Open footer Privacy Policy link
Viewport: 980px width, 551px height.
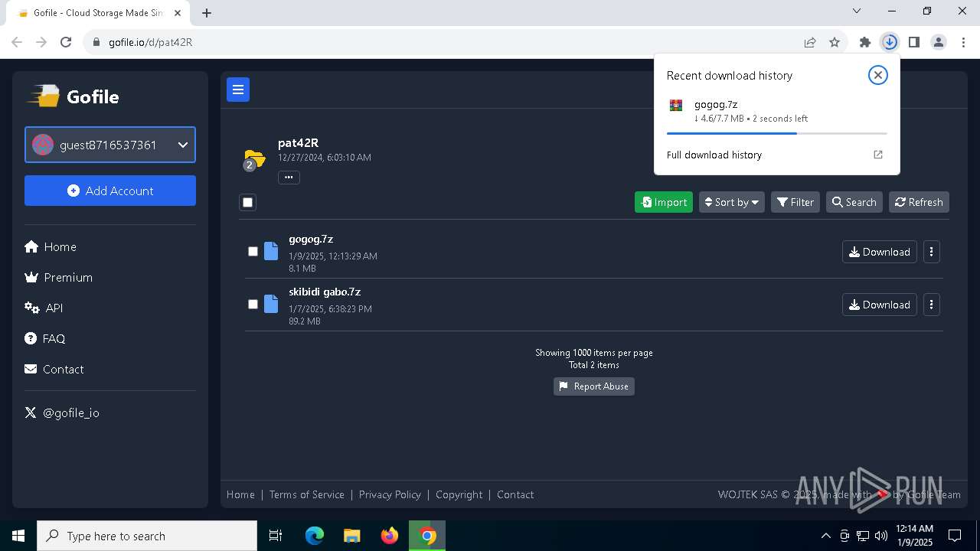click(x=390, y=494)
